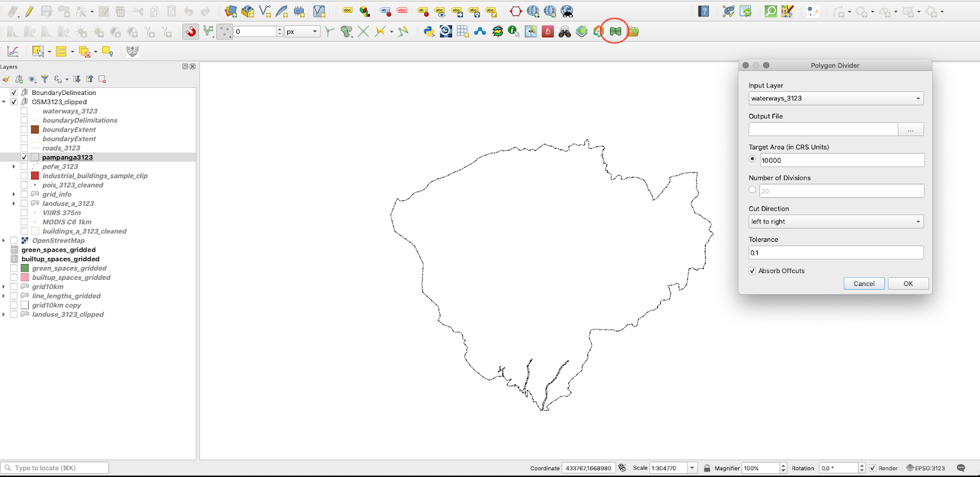
Task: Open the Cut Direction dropdown
Action: click(835, 222)
